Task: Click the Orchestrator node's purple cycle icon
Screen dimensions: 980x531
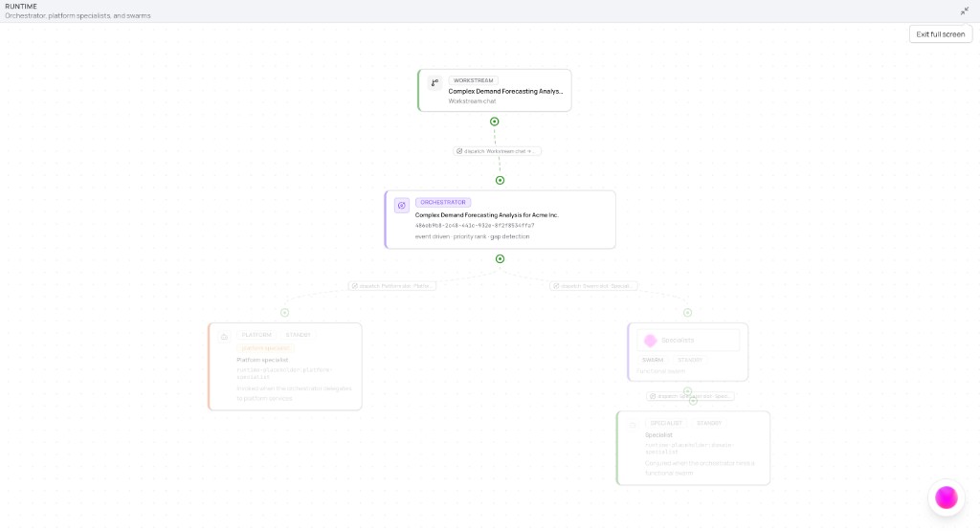Action: click(402, 206)
